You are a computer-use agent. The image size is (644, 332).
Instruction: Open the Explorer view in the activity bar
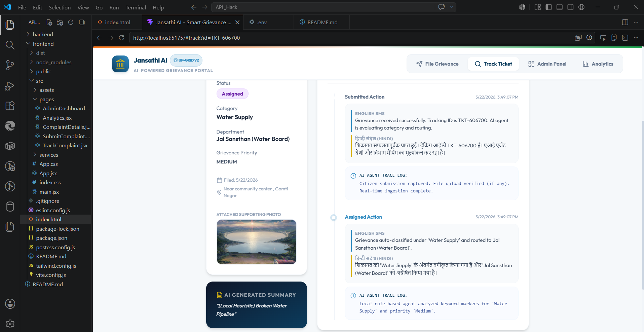10,25
